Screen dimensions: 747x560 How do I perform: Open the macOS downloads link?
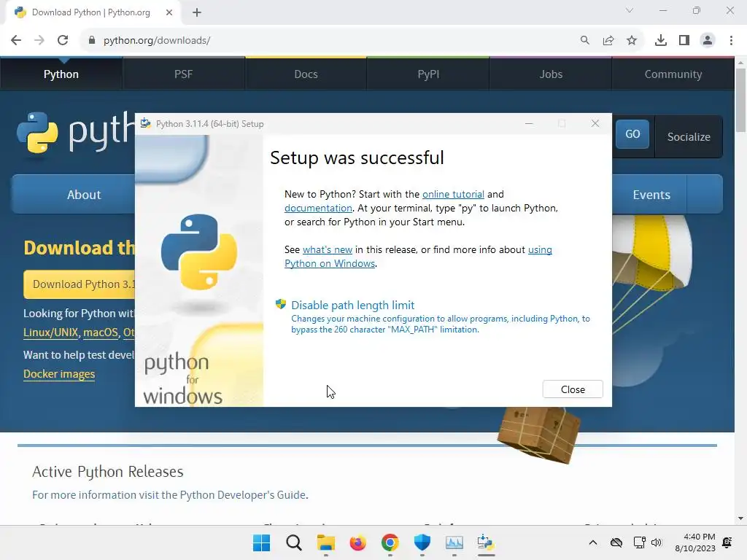101,332
